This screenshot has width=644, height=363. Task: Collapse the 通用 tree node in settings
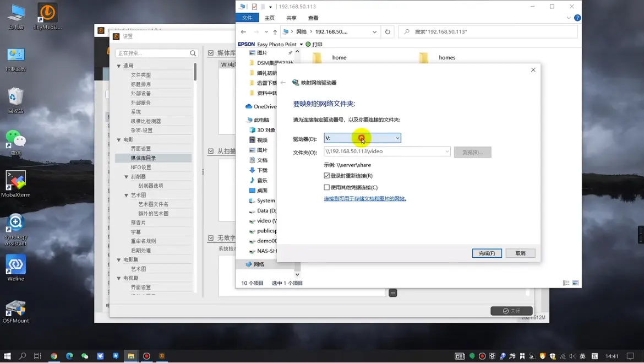[x=119, y=66]
